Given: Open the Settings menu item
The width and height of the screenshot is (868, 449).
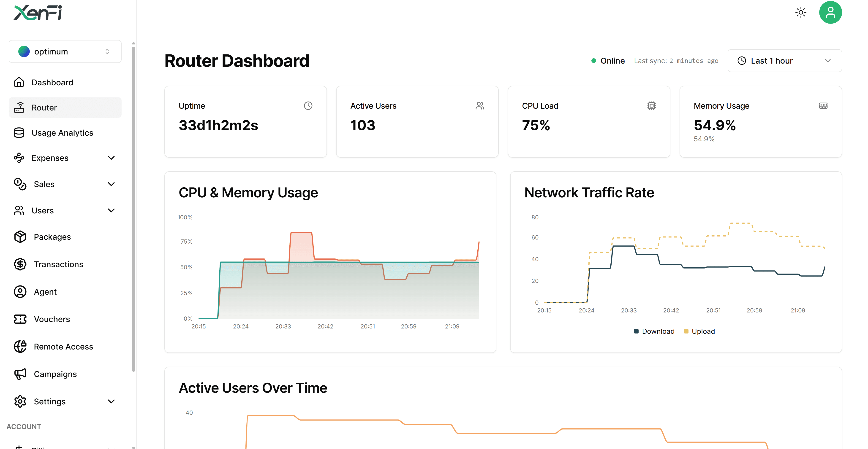Looking at the screenshot, I should coord(65,402).
